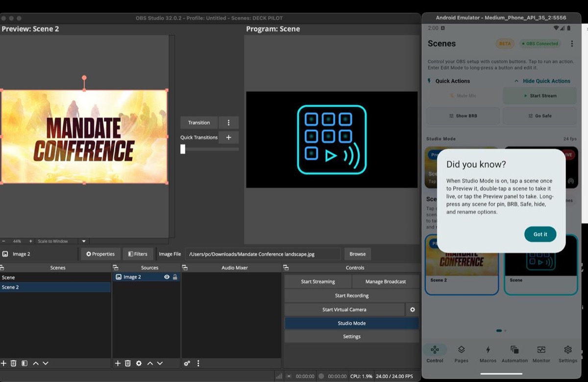The image size is (588, 382).
Task: Delete the Image 2 source via trash icon
Action: click(x=128, y=363)
